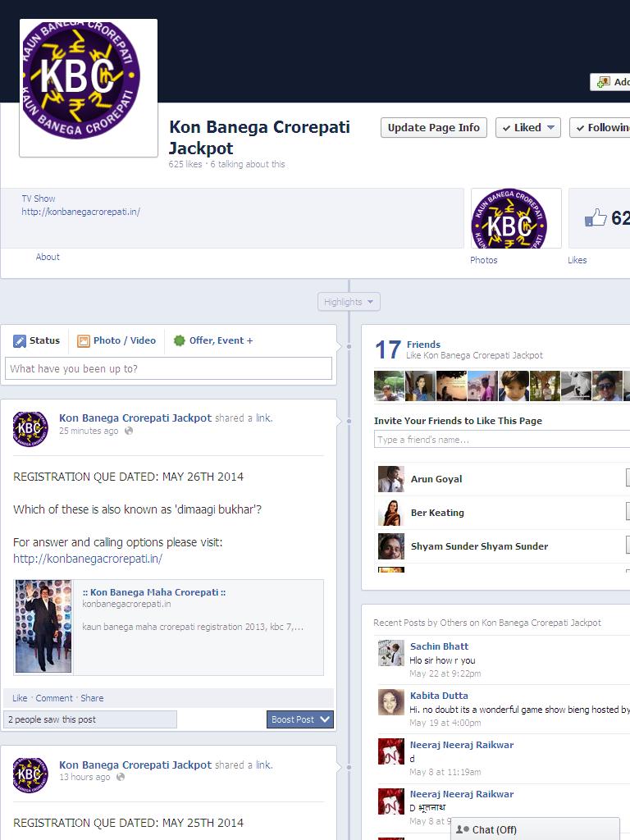The image size is (630, 840).
Task: Open the konbanegacrorepati.in link in post
Action: coord(88,559)
